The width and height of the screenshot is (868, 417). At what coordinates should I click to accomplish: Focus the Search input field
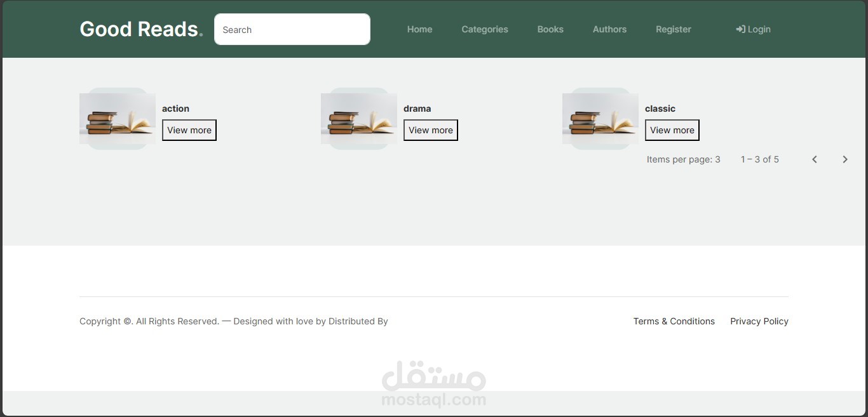pos(292,29)
